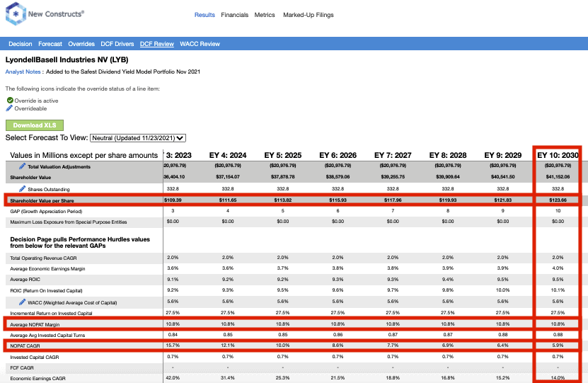Click the Shareholder Value row label

[30, 178]
